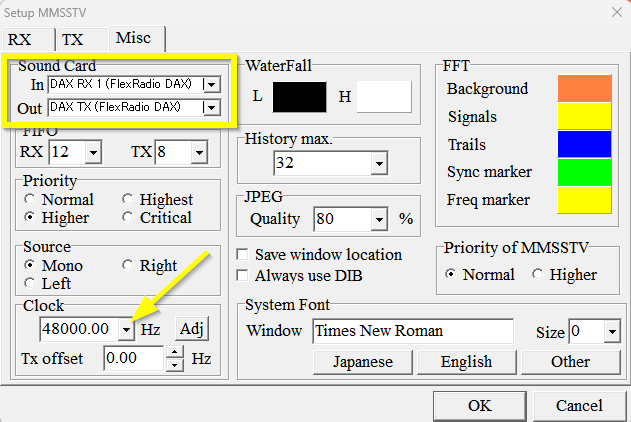Click the System Font Window text field
The image size is (631, 422).
[x=412, y=331]
